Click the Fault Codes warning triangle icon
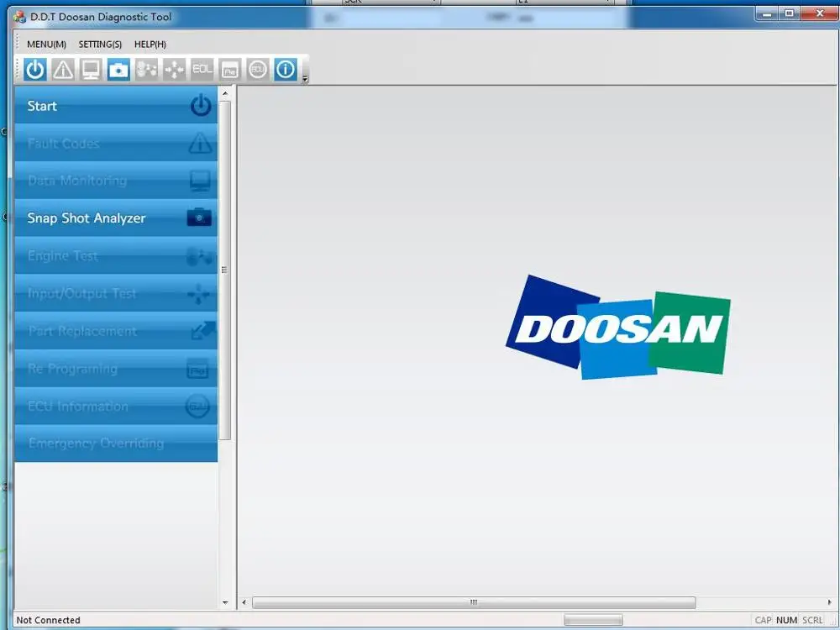Viewport: 840px width, 630px height. [62, 69]
